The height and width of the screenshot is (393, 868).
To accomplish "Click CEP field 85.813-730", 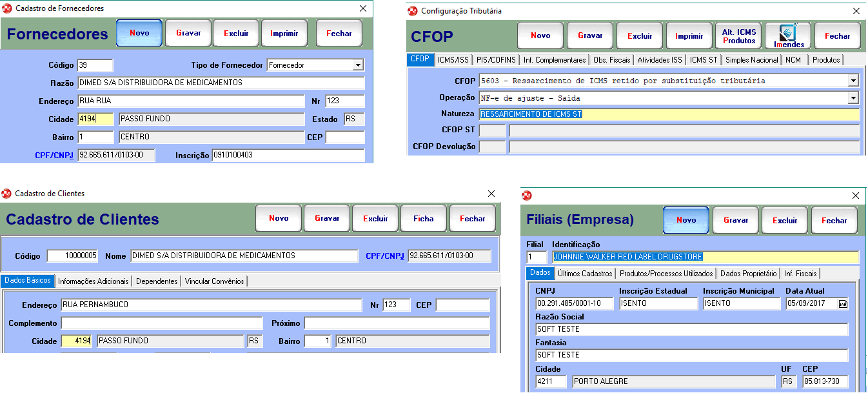I will click(825, 382).
